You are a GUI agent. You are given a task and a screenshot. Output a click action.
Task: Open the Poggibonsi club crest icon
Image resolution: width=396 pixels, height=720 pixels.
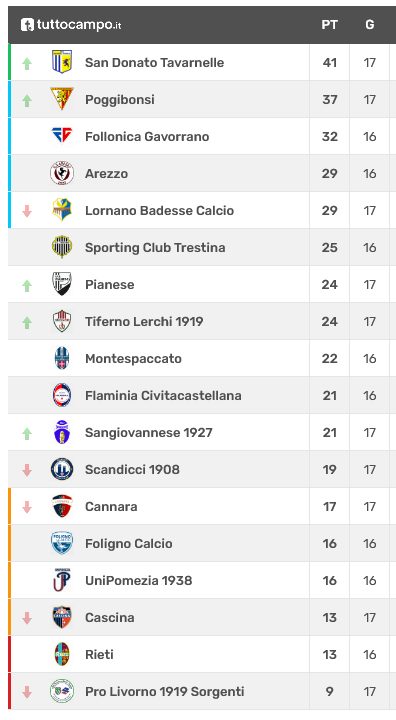tap(62, 99)
